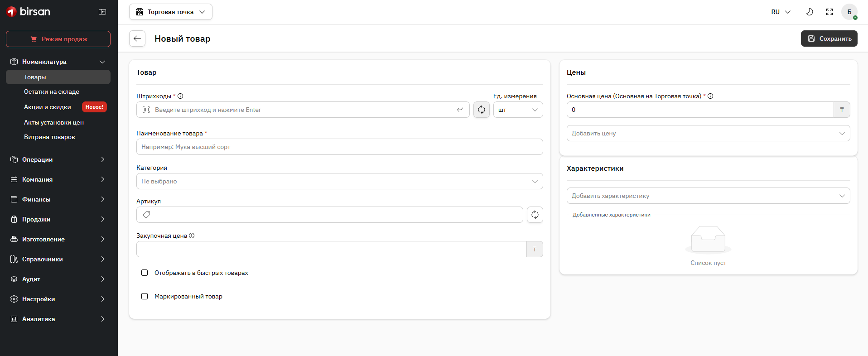Check the Маркированный товар checkbox

click(145, 296)
